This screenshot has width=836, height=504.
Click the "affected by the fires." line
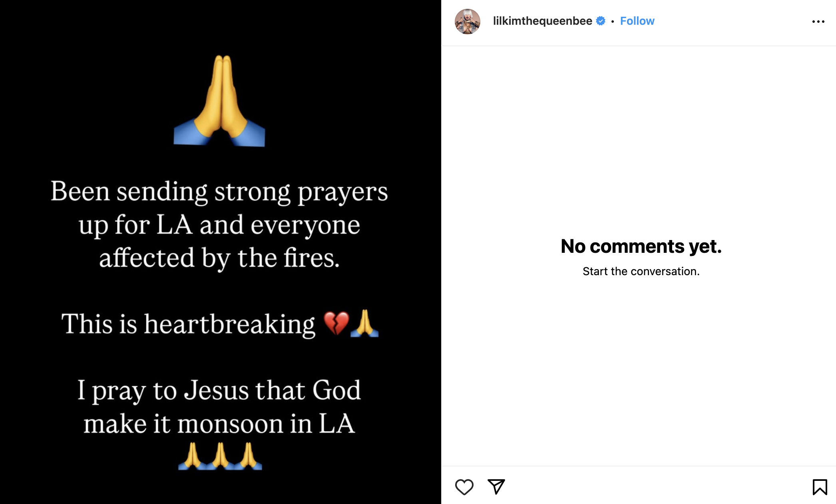(x=219, y=258)
